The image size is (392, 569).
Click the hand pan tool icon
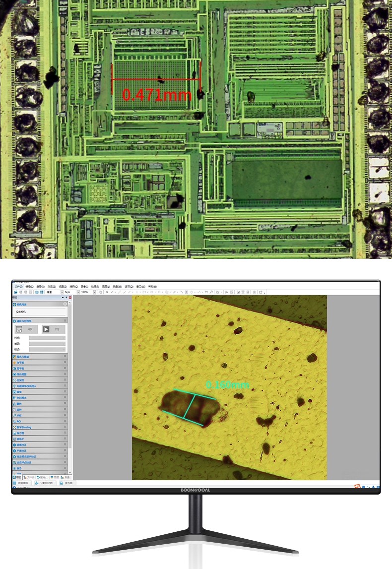pos(101,292)
